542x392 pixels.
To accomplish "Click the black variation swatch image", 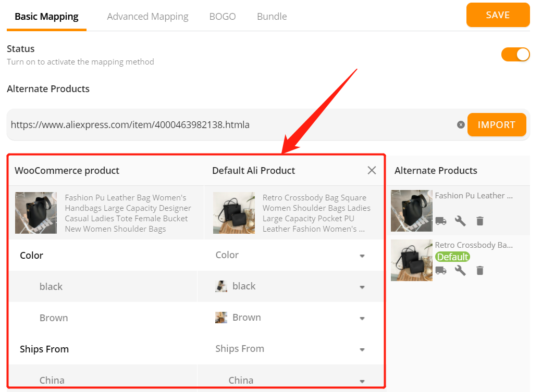I will coord(221,286).
